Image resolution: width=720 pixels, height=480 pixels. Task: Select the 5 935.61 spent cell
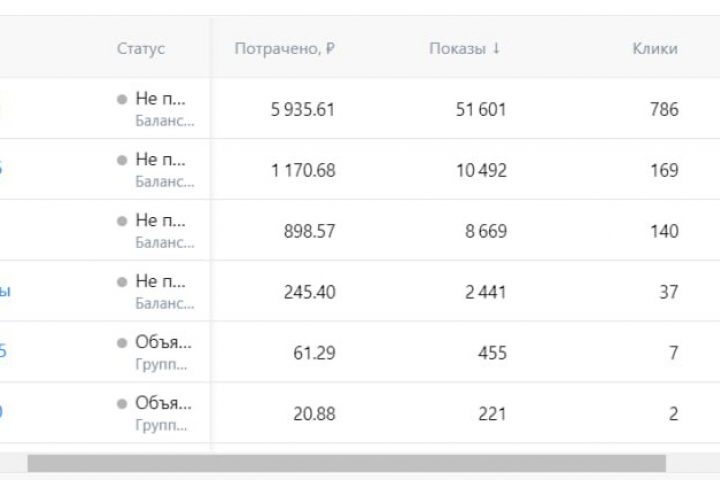[302, 110]
